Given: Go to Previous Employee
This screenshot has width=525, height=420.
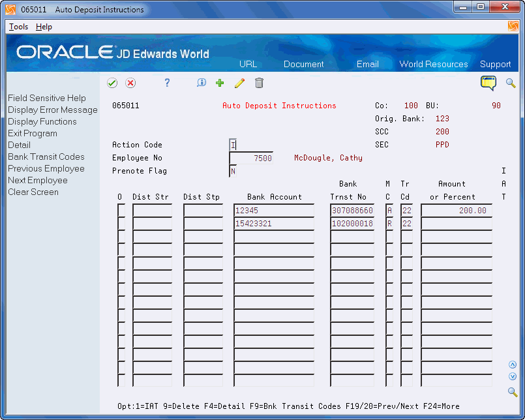Looking at the screenshot, I should point(46,168).
